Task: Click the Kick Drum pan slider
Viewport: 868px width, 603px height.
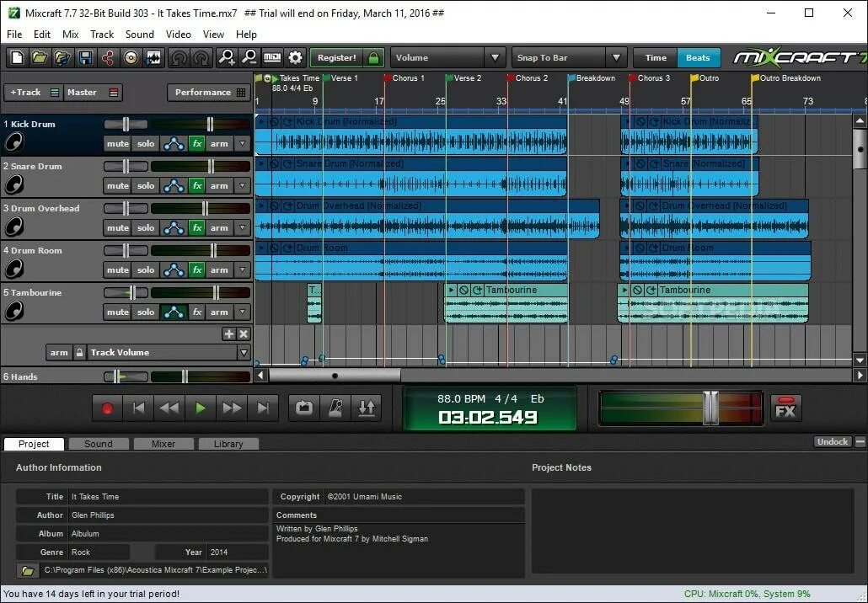Action: coord(126,124)
